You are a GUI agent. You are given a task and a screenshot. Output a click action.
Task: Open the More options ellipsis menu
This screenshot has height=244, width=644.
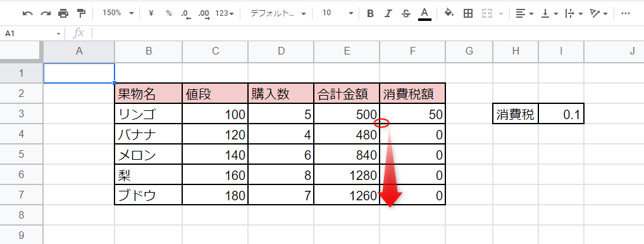pyautogui.click(x=626, y=13)
